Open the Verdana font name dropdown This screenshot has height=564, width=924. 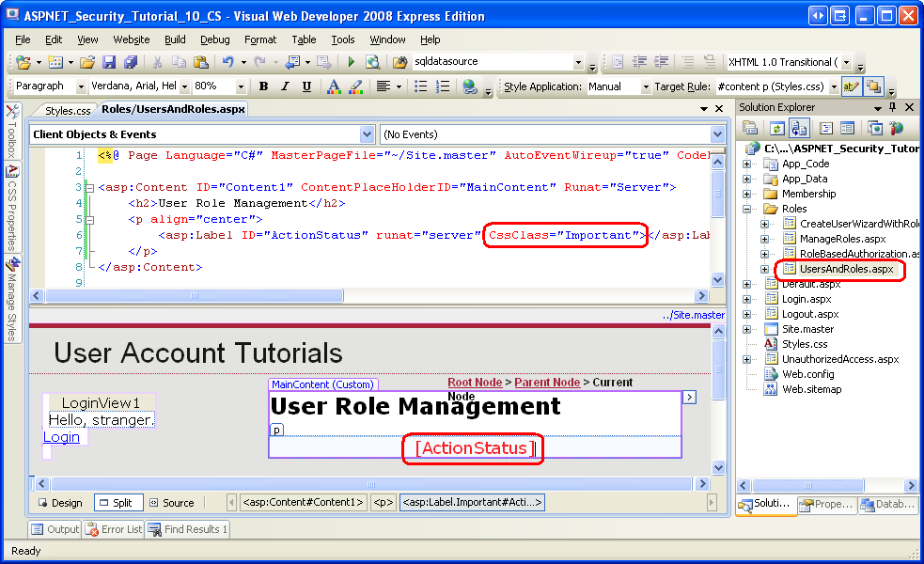(184, 86)
